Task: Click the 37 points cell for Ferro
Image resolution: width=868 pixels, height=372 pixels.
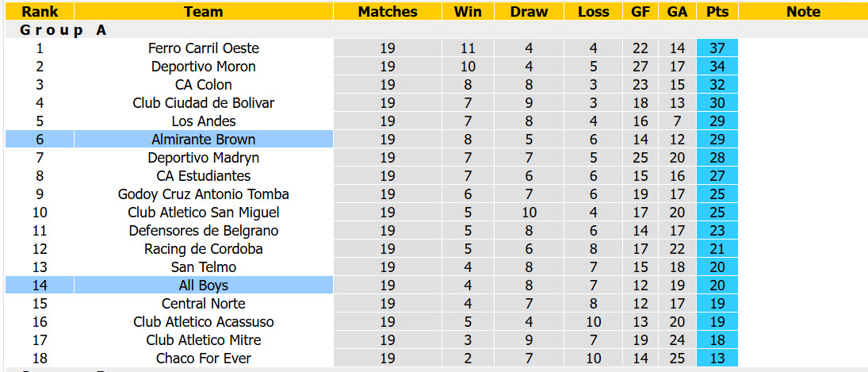Action: tap(717, 48)
